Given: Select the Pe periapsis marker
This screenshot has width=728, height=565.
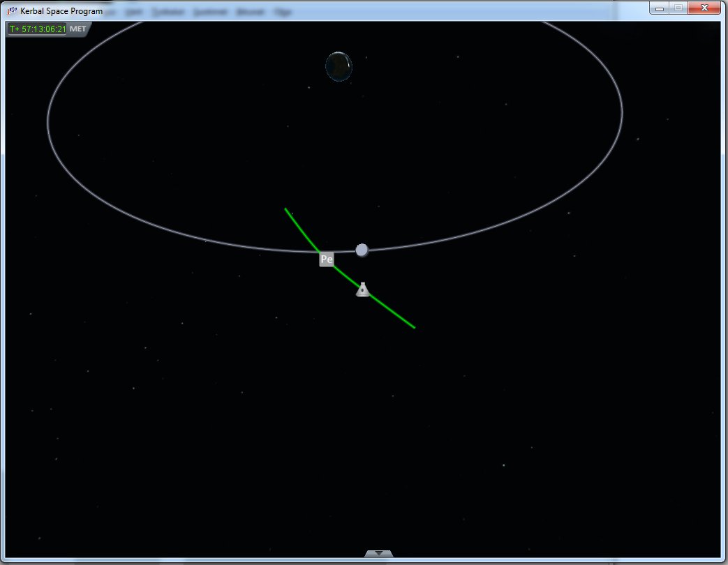Looking at the screenshot, I should click(x=327, y=259).
